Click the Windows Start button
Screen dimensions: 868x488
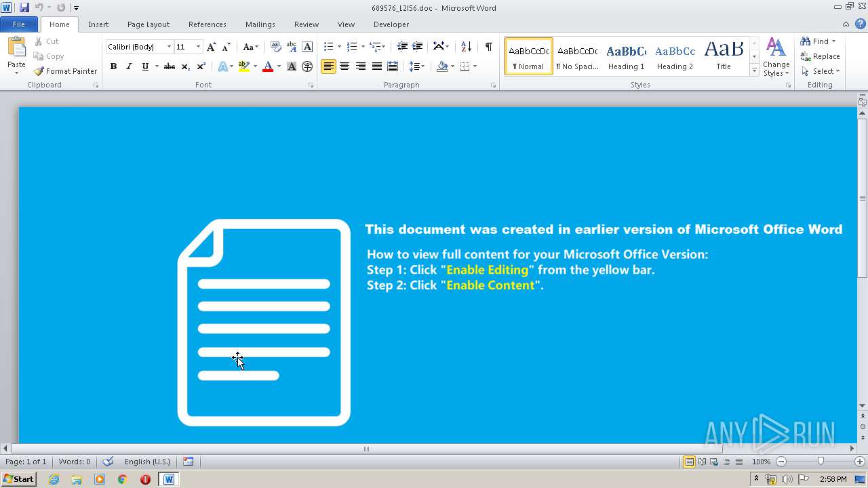pos(18,479)
